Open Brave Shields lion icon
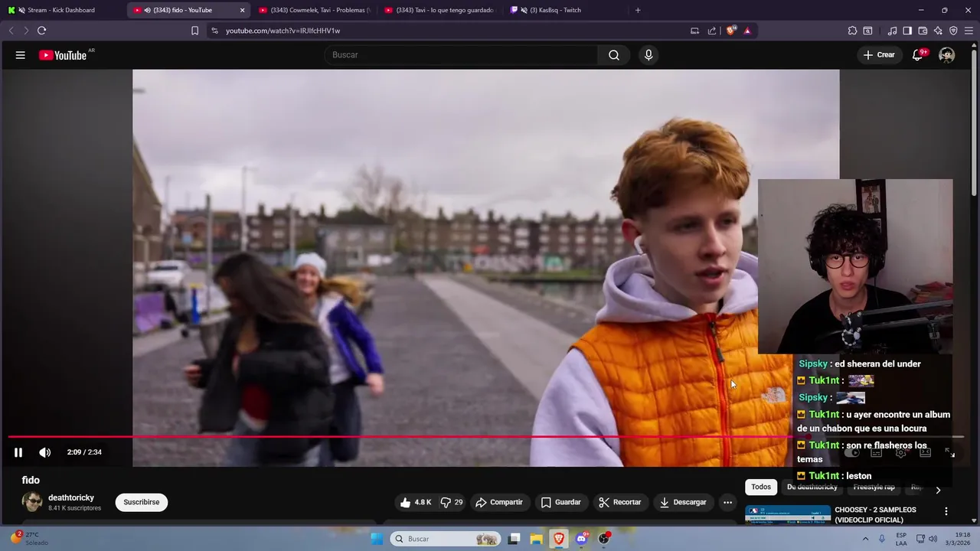Viewport: 980px width, 551px height. point(731,31)
